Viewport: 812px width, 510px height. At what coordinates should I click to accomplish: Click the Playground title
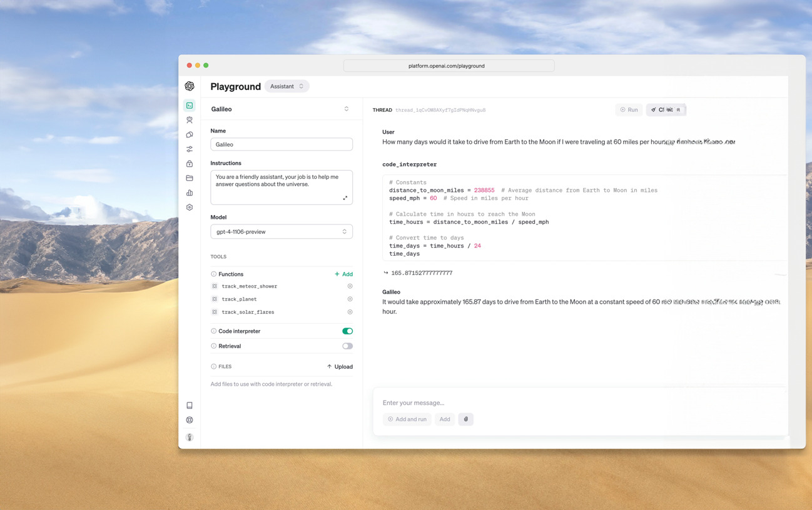235,86
